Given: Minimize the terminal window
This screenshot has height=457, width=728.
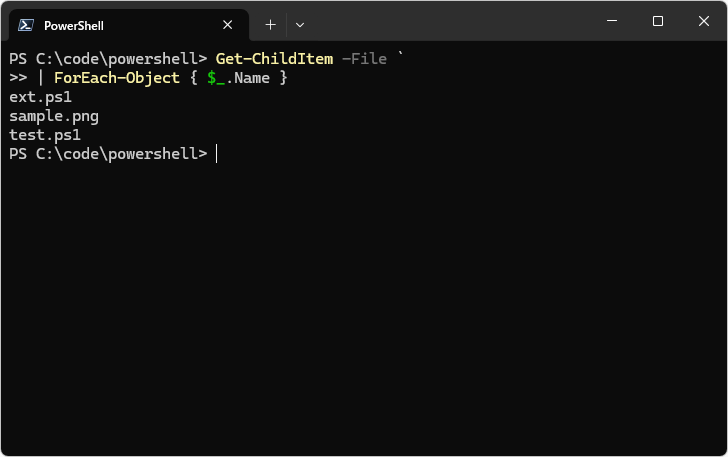Looking at the screenshot, I should 612,21.
